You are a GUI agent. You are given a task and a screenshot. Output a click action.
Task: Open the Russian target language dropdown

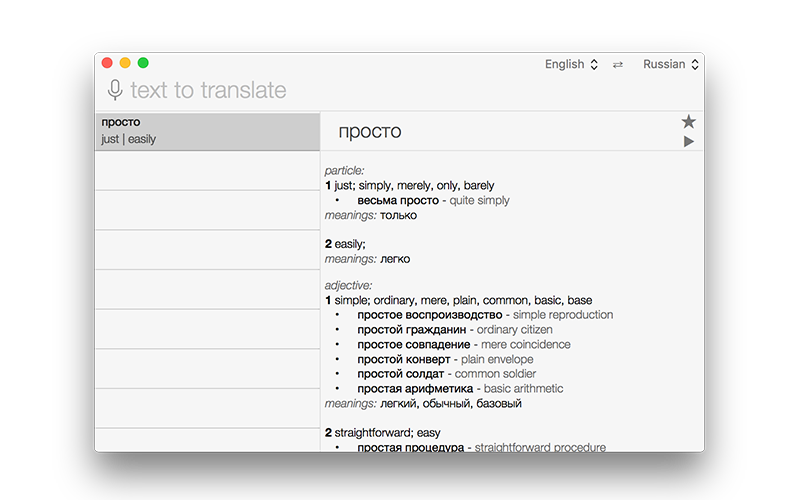coord(670,64)
